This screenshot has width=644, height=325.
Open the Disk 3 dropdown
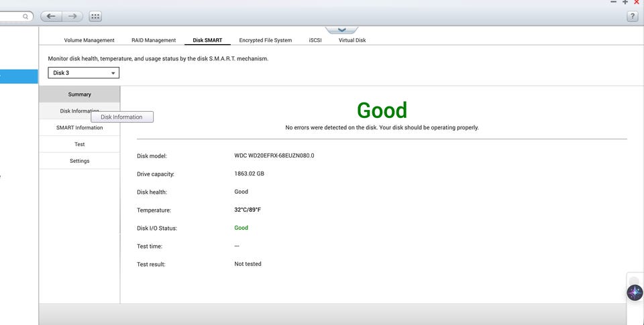coord(83,72)
